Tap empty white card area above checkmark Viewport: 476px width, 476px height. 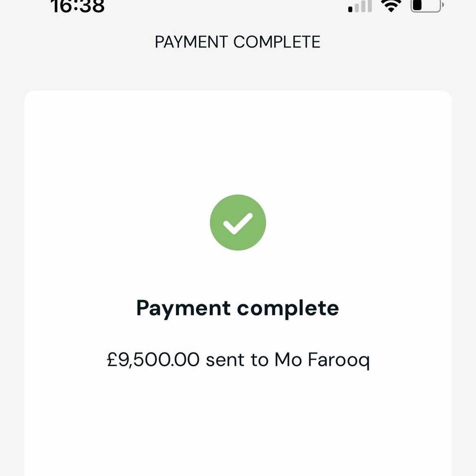point(238,142)
